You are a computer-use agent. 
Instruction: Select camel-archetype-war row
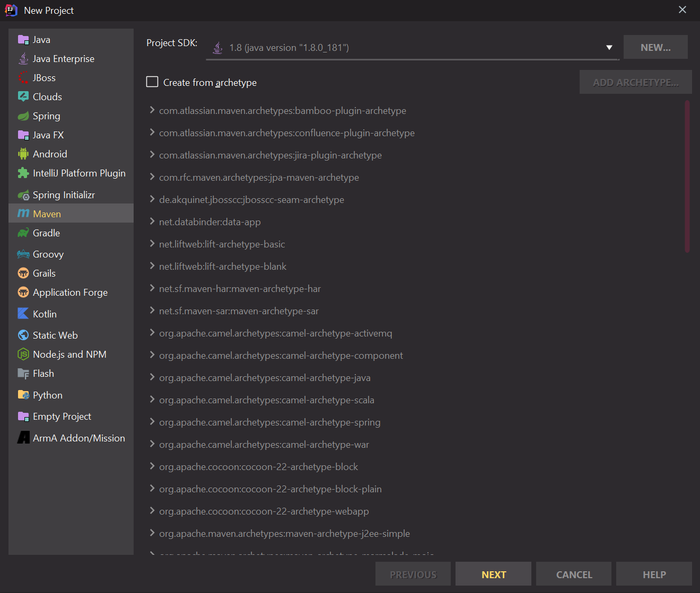pyautogui.click(x=414, y=445)
